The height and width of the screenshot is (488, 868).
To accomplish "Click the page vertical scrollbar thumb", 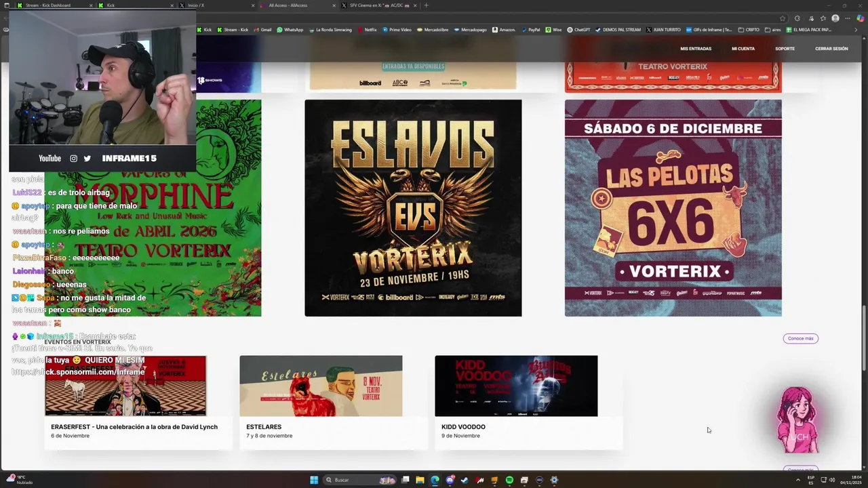I will pos(864,338).
